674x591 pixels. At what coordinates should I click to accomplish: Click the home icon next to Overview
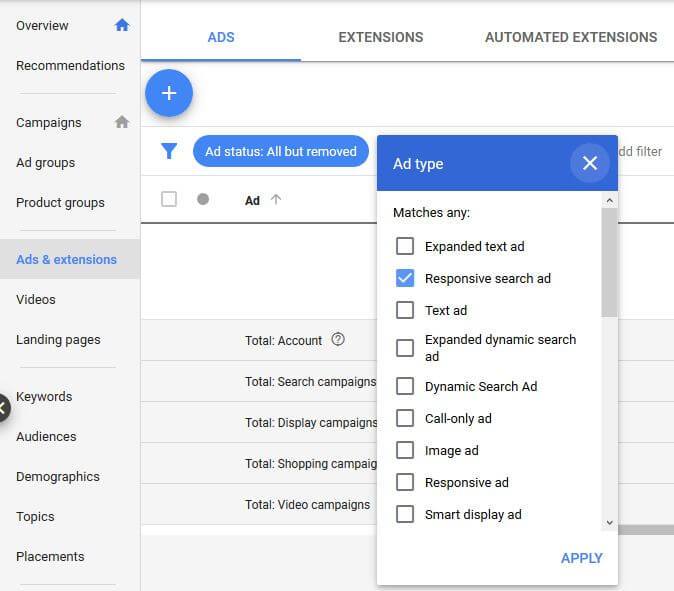122,25
